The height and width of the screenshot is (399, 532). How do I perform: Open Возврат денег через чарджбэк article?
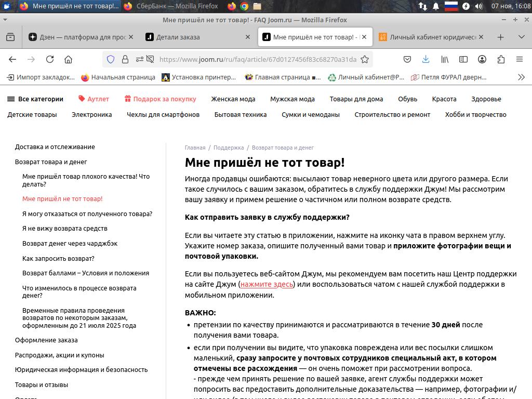point(70,243)
